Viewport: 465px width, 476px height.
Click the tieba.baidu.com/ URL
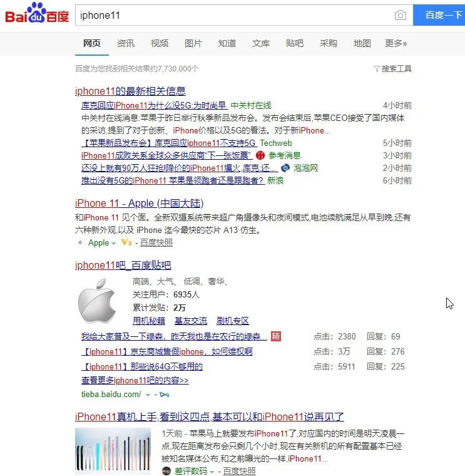[111, 395]
